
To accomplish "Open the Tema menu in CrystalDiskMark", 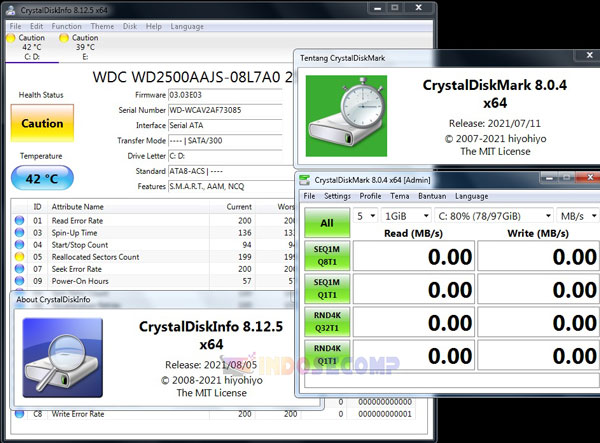I will (399, 196).
